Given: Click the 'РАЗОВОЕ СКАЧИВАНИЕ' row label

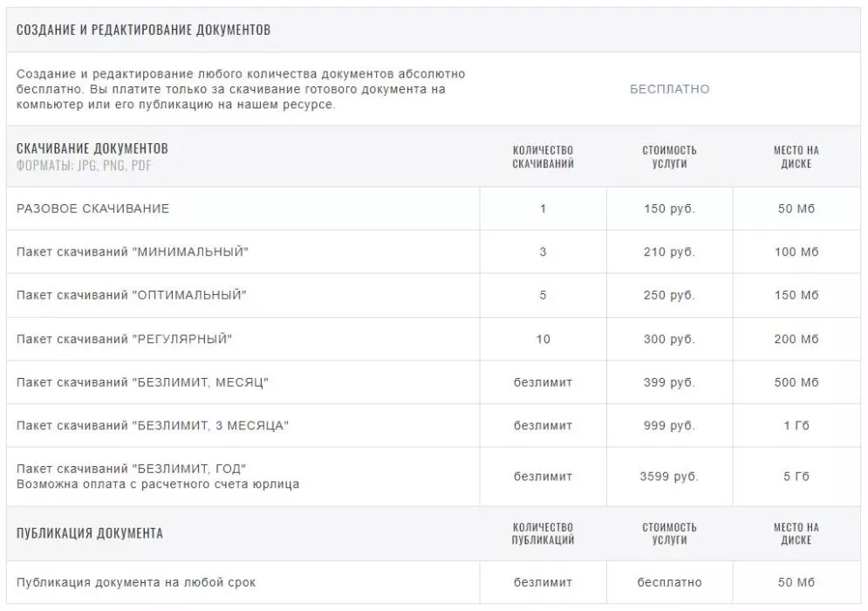Looking at the screenshot, I should (92, 209).
